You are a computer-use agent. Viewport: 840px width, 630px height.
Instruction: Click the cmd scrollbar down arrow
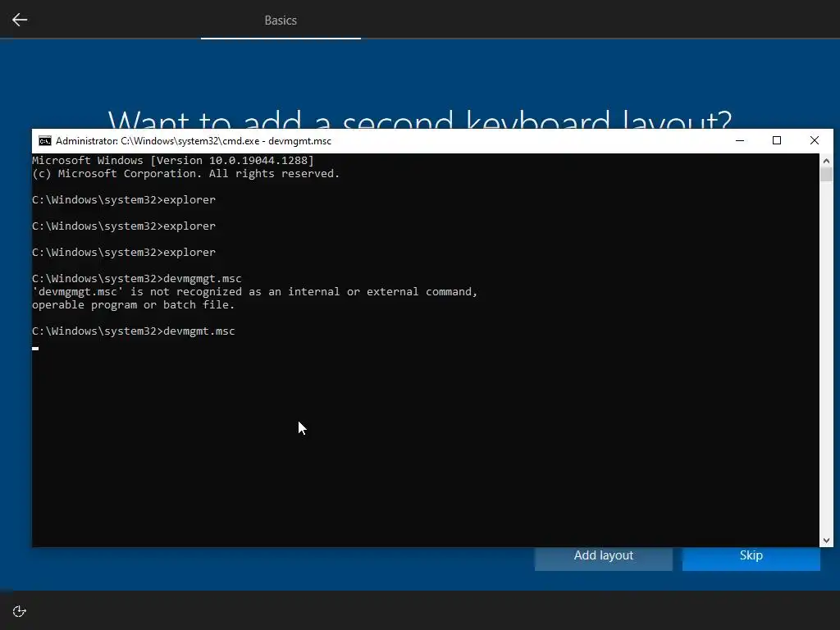826,541
